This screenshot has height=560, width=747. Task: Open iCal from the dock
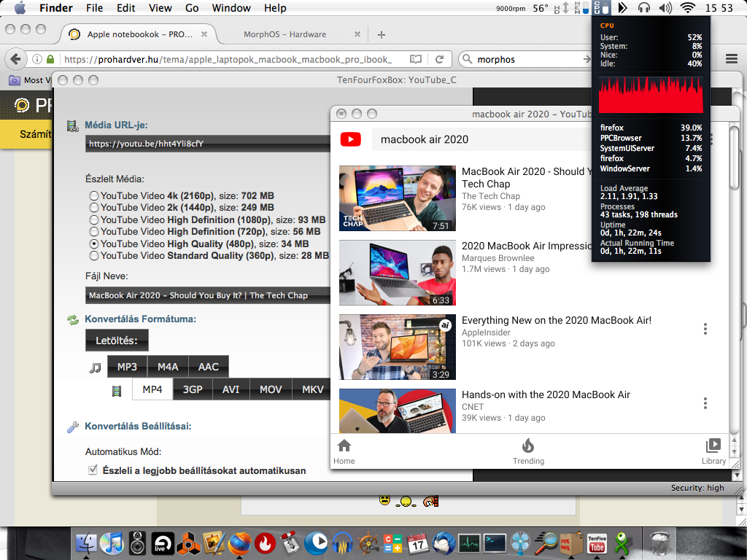coord(418,542)
